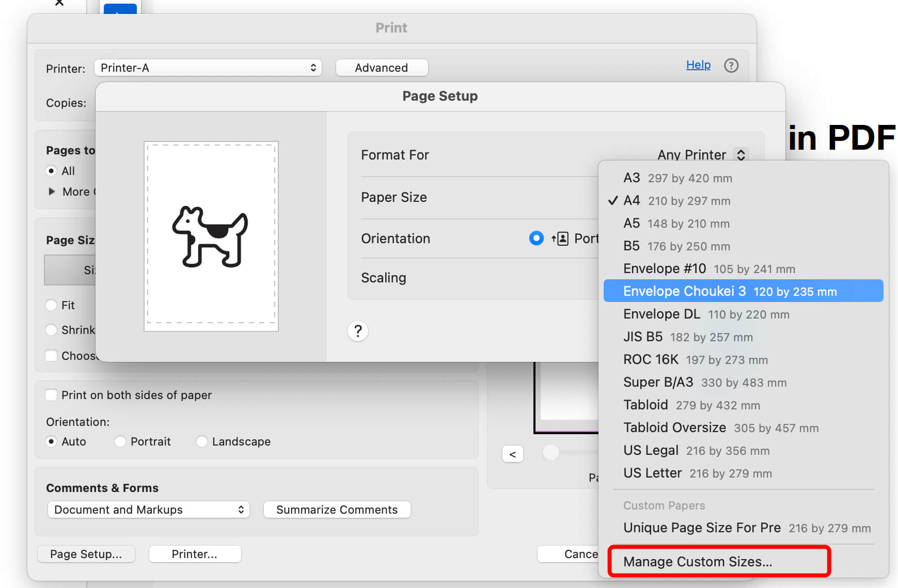The image size is (898, 588).
Task: Open the Help link
Action: pos(698,65)
